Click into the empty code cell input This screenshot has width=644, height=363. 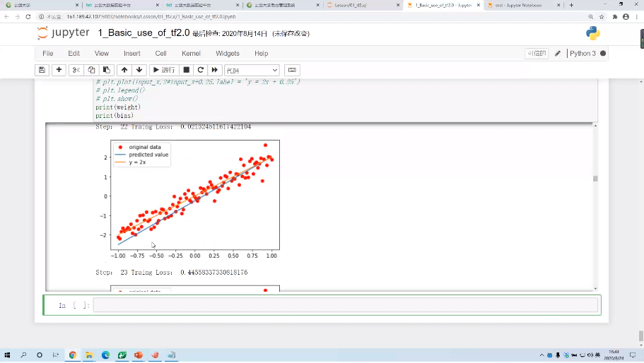[345, 305]
